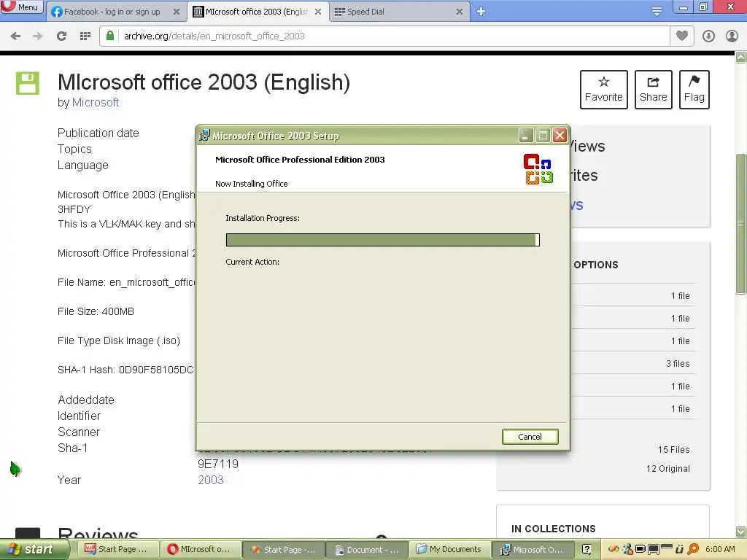Open the Microsoft author link
The image size is (747, 560).
tap(96, 102)
